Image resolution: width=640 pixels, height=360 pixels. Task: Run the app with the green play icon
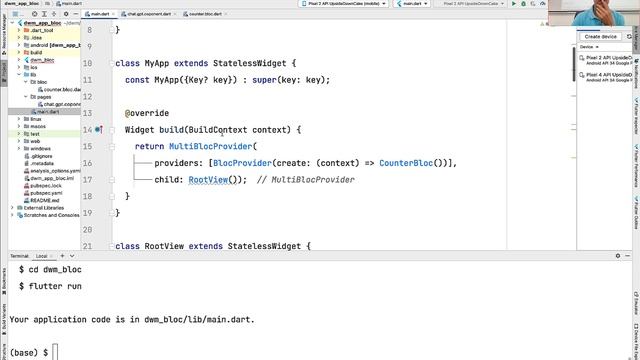pyautogui.click(x=513, y=4)
